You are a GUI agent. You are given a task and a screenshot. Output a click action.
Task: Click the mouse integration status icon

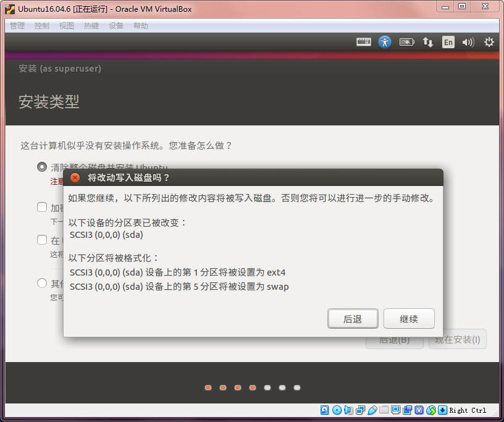click(431, 410)
